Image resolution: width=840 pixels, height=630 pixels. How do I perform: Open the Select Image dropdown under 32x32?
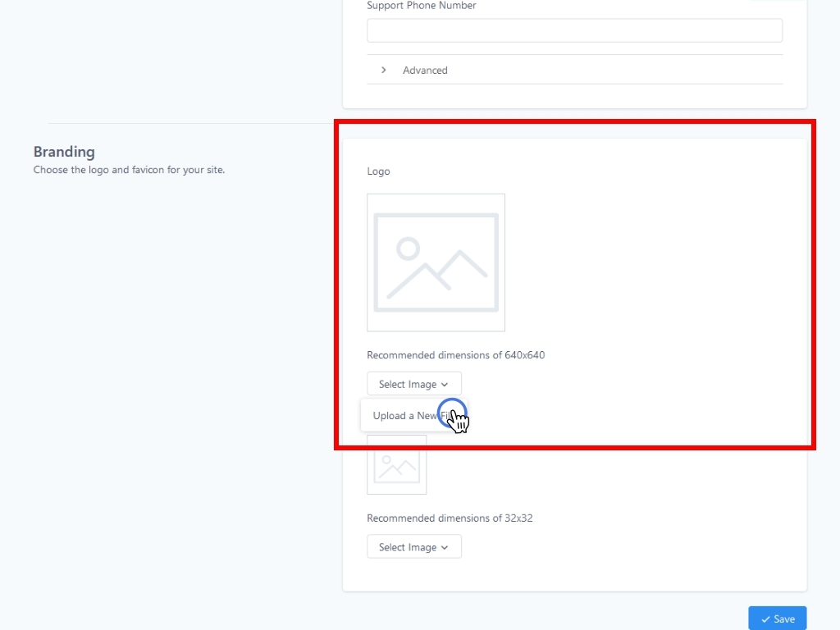click(414, 547)
